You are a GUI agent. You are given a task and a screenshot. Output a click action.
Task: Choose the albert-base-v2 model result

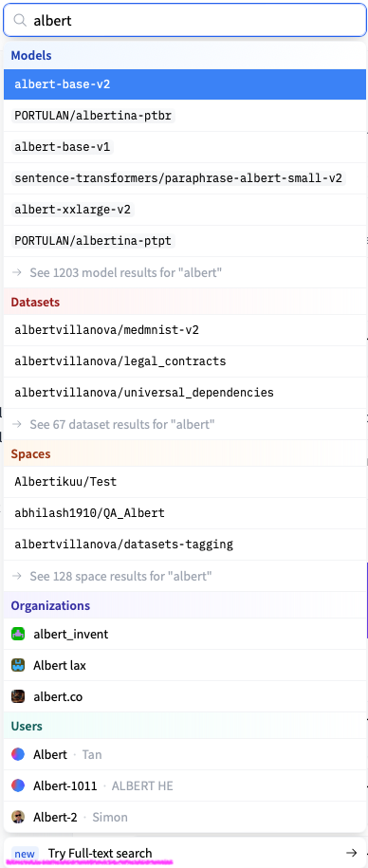[x=185, y=84]
